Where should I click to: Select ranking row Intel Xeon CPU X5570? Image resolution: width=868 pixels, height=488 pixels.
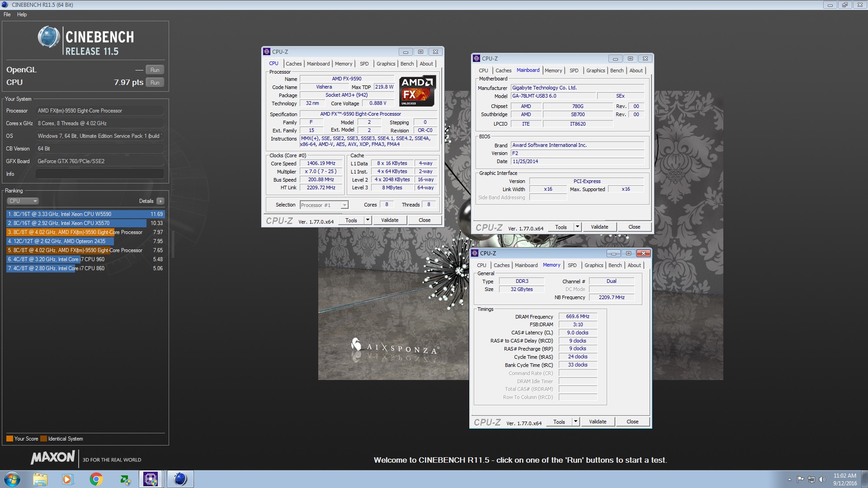click(x=85, y=223)
